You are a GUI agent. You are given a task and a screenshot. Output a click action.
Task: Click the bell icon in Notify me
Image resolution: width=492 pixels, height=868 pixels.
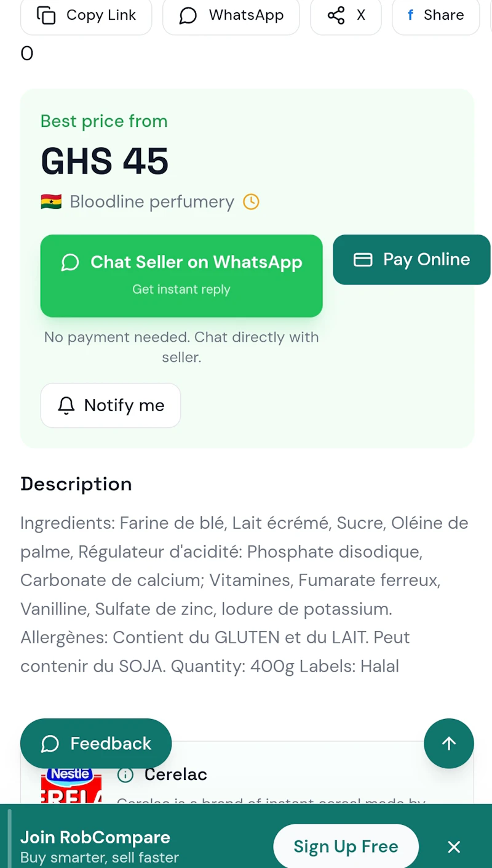[x=66, y=405]
